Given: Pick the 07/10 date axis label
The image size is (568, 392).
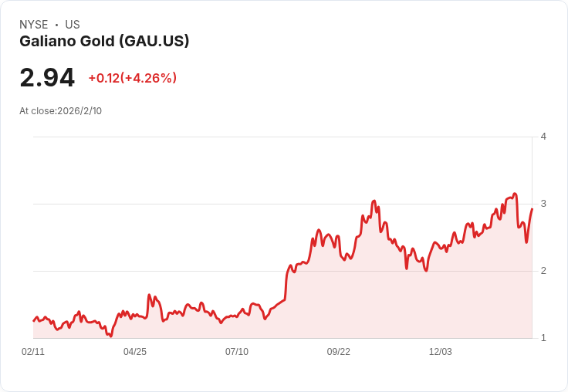Looking at the screenshot, I should pyautogui.click(x=237, y=352).
